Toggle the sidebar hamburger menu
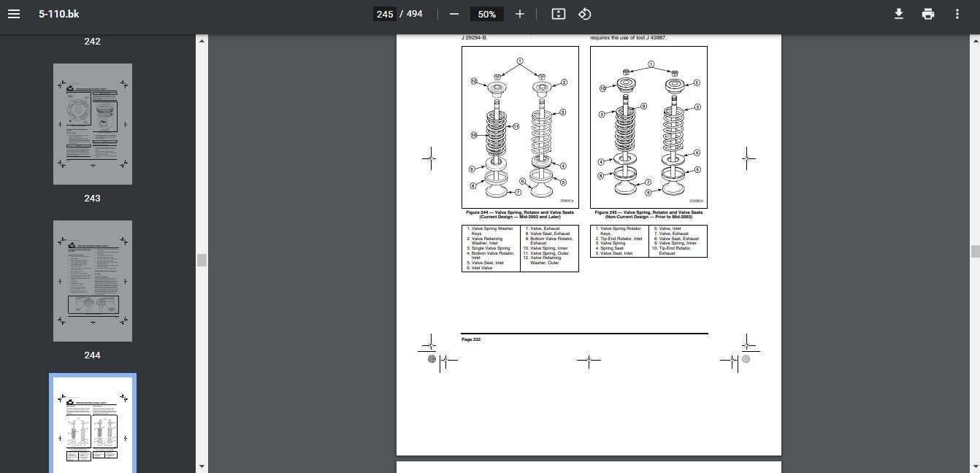This screenshot has height=473, width=980. [x=14, y=14]
